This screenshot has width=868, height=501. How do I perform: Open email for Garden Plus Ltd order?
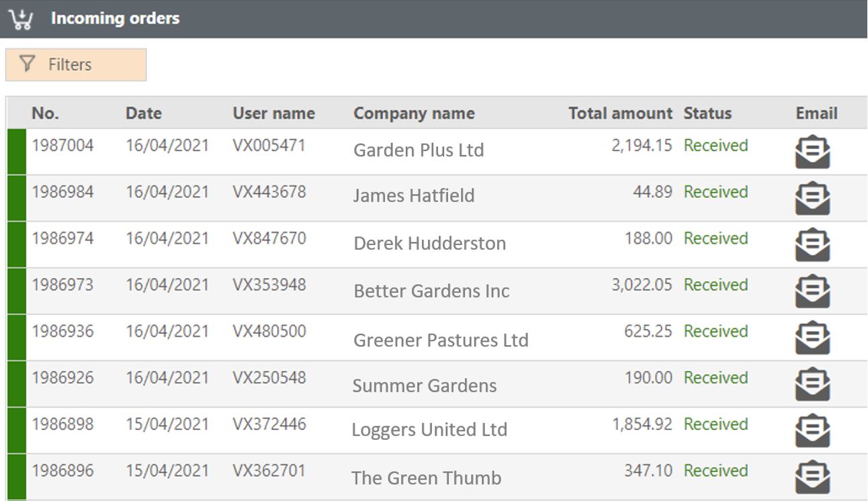[x=812, y=152]
